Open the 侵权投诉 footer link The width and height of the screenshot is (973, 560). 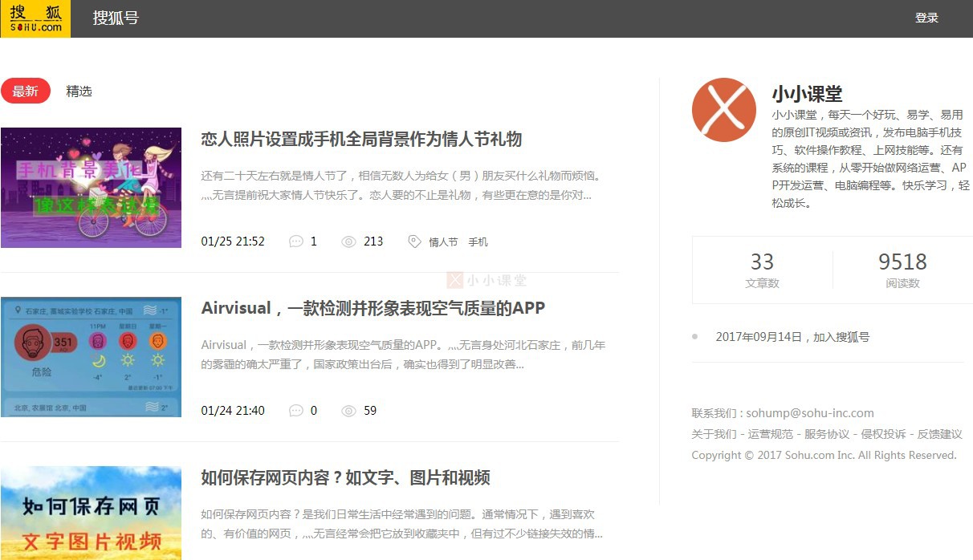(883, 434)
